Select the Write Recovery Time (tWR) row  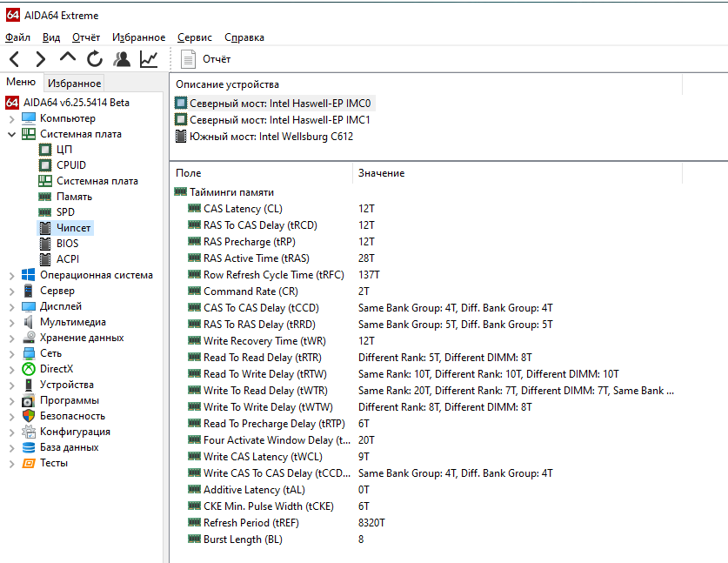point(424,341)
